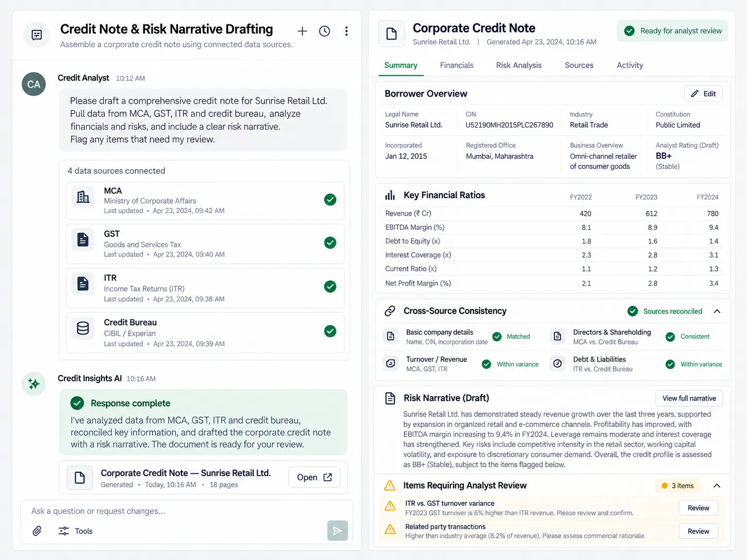The width and height of the screenshot is (747, 560).
Task: Open the Tools options in chat input
Action: tap(75, 531)
